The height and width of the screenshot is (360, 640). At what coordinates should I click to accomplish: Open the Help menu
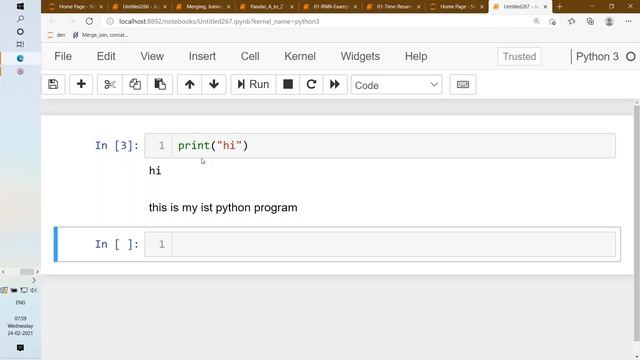pyautogui.click(x=416, y=56)
